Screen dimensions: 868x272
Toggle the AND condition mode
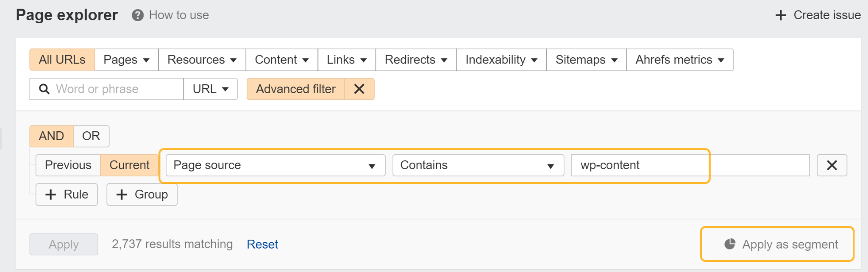[51, 136]
